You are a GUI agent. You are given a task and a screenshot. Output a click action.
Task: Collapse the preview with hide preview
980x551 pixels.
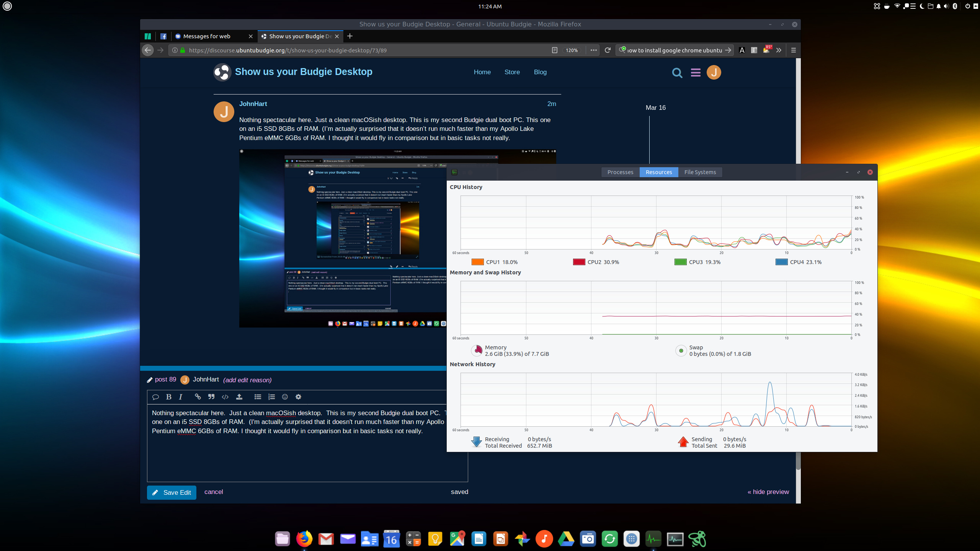pyautogui.click(x=768, y=492)
